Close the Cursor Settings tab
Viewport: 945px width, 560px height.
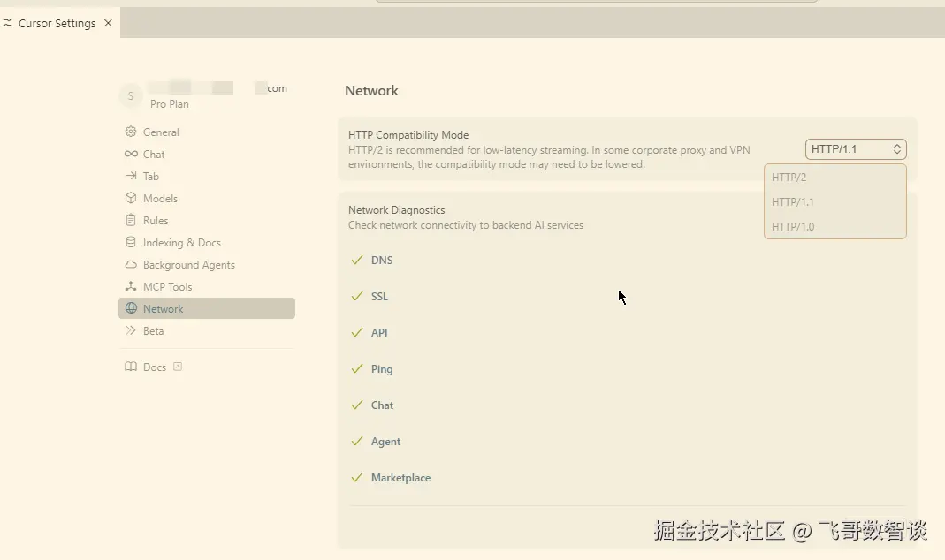(x=109, y=23)
